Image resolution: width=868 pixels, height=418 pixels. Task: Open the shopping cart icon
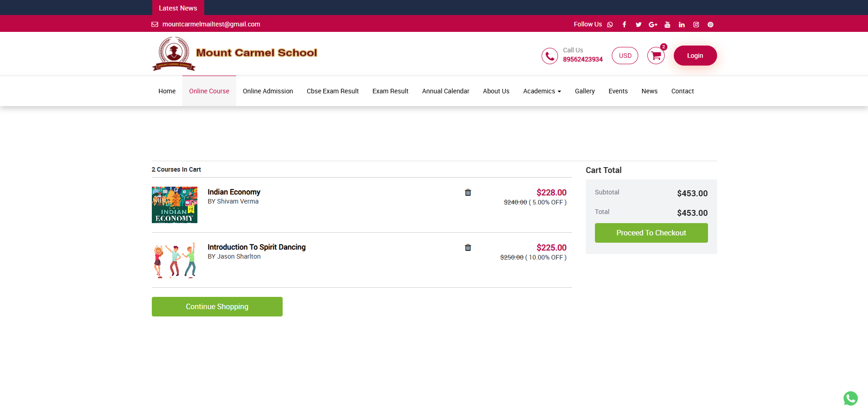point(656,56)
